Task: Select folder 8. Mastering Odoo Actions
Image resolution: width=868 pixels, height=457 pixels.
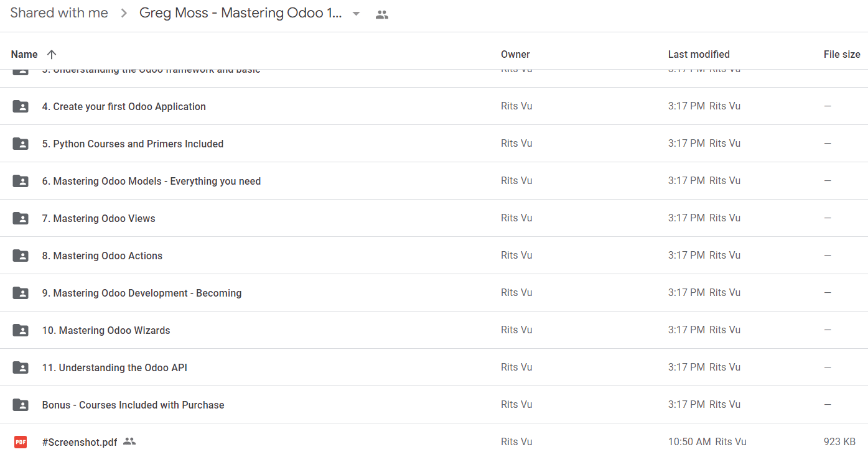Action: click(102, 256)
